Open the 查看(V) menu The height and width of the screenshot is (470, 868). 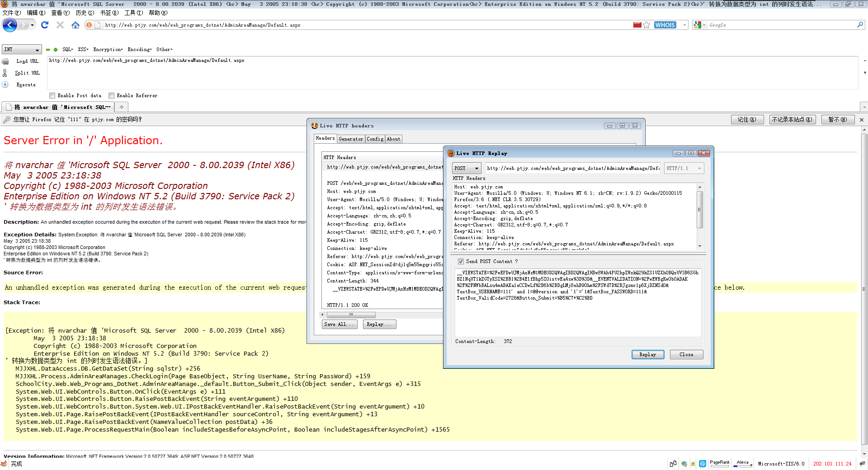pyautogui.click(x=60, y=13)
